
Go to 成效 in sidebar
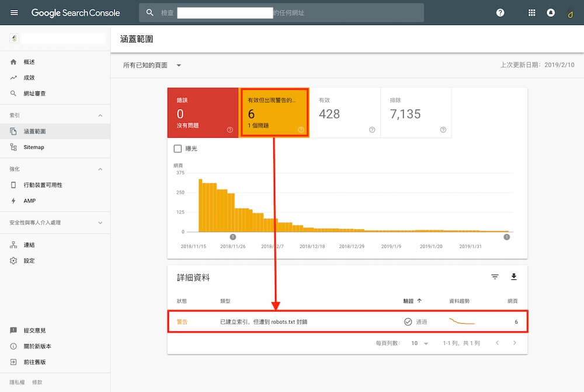[x=29, y=78]
